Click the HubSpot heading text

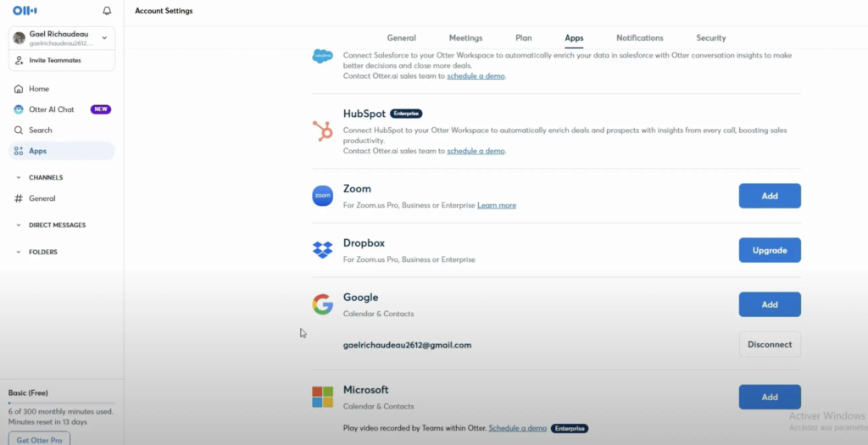(364, 114)
